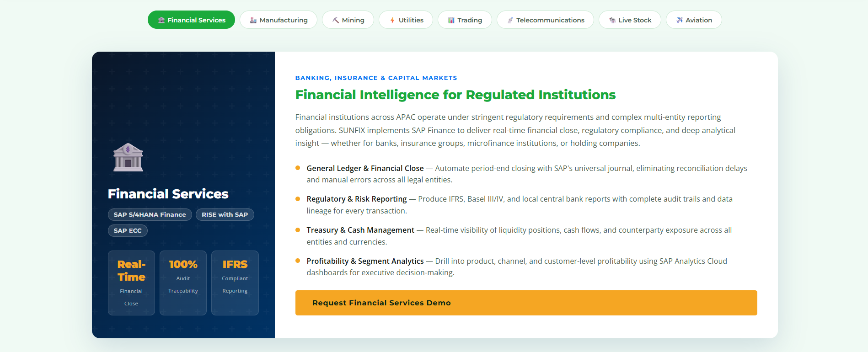
Task: Switch to the Manufacturing tab
Action: pyautogui.click(x=279, y=20)
